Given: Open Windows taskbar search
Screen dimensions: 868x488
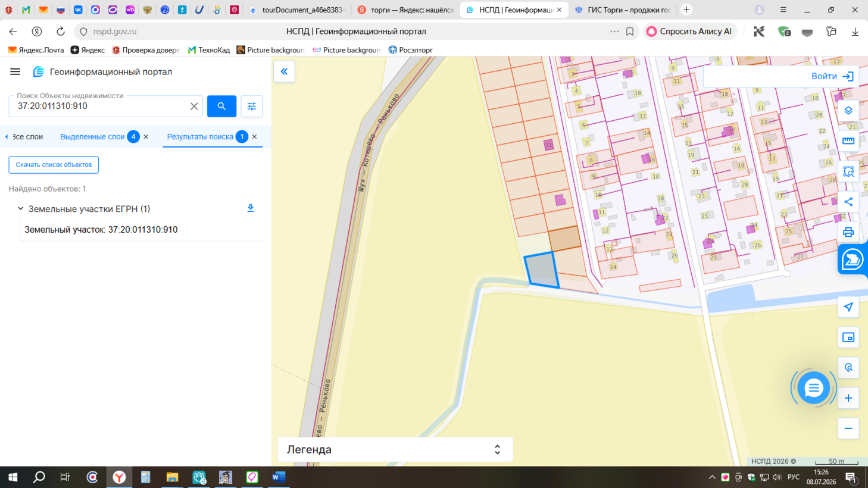Looking at the screenshot, I should point(39,477).
